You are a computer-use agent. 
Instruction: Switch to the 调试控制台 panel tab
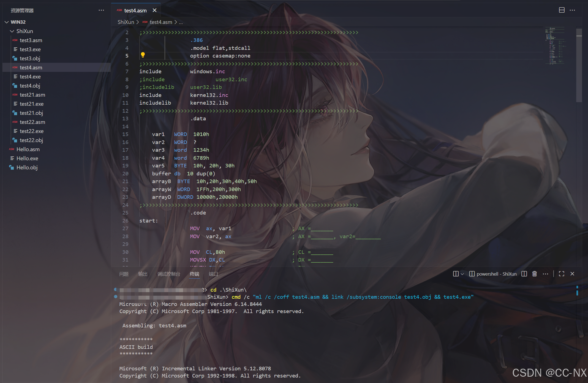168,274
